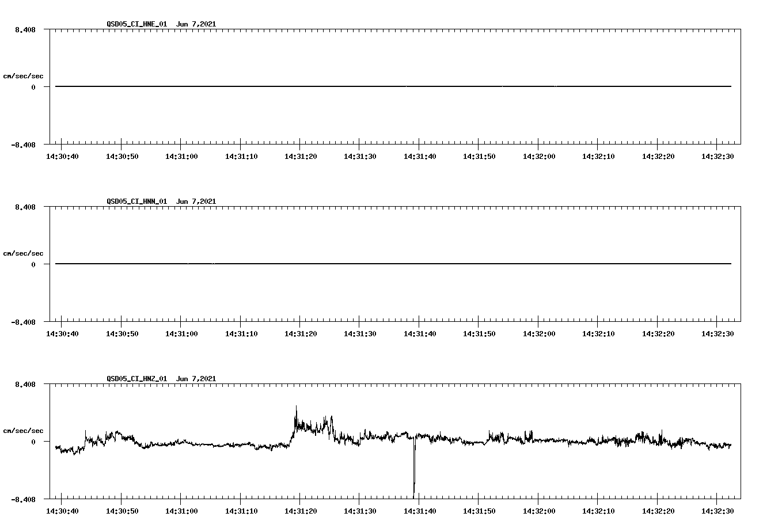Click 14:31:00 time label under HNZ plot

point(181,511)
